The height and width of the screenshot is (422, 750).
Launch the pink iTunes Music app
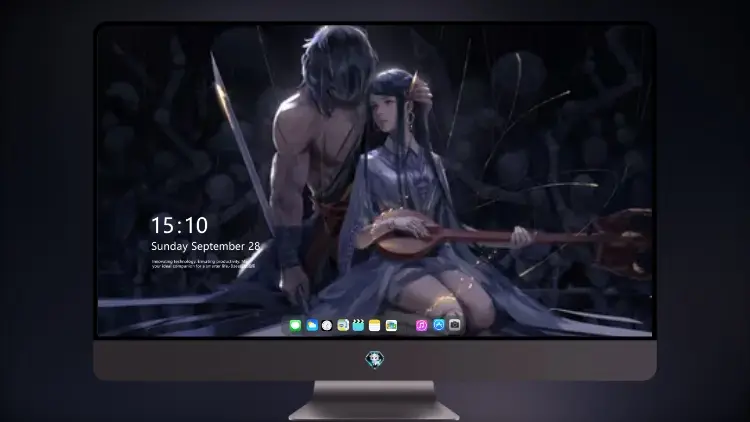421,326
